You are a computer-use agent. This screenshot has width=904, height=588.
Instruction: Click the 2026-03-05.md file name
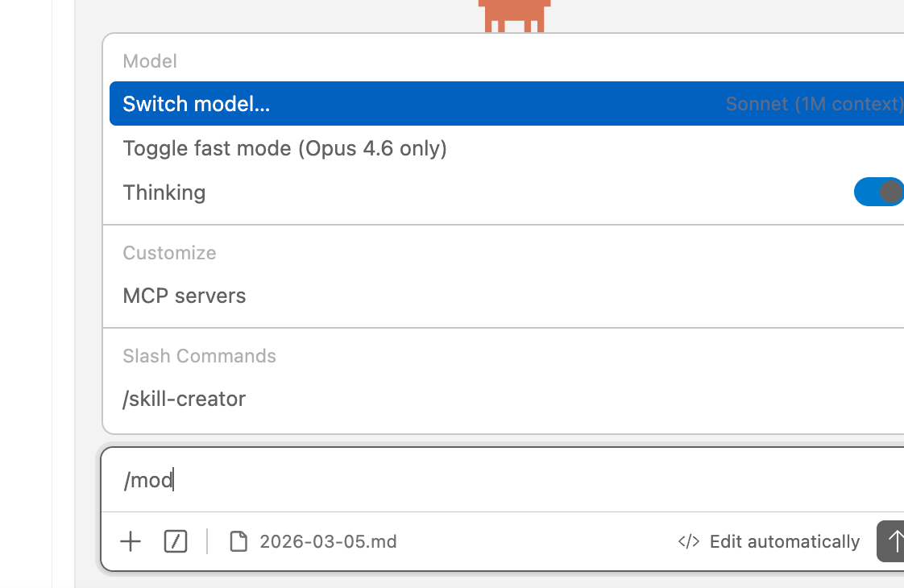point(328,541)
